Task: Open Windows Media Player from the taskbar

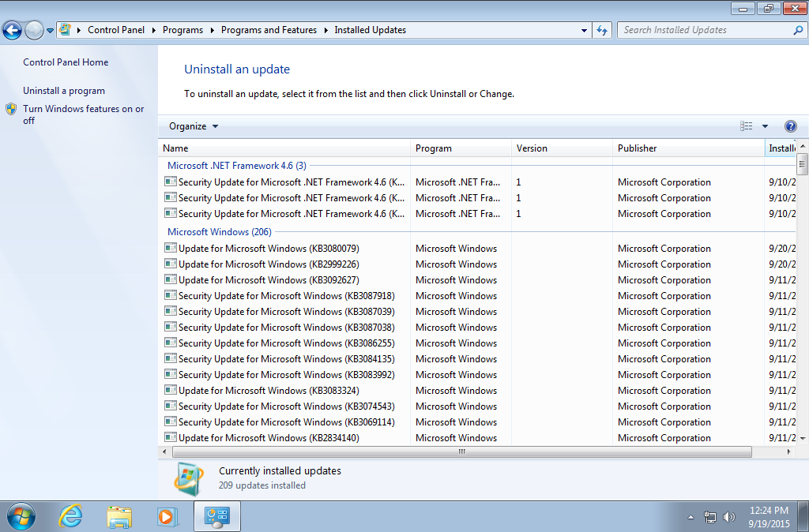Action: (x=167, y=516)
